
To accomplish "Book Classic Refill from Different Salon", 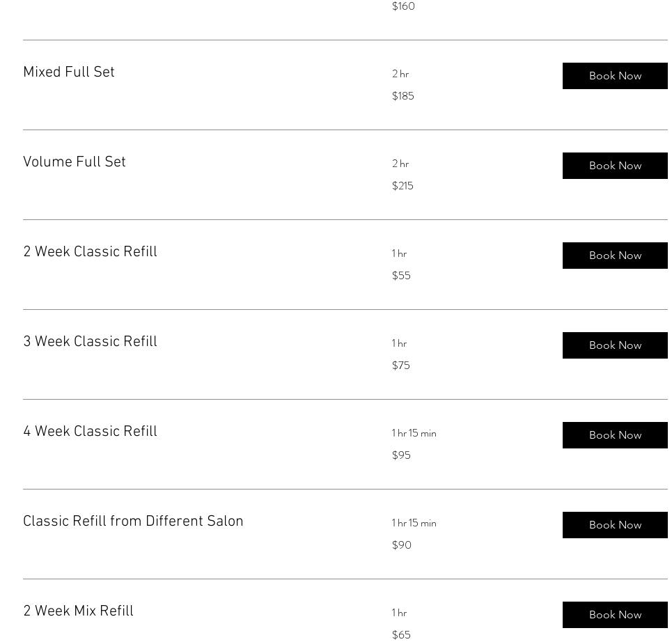I will click(614, 525).
